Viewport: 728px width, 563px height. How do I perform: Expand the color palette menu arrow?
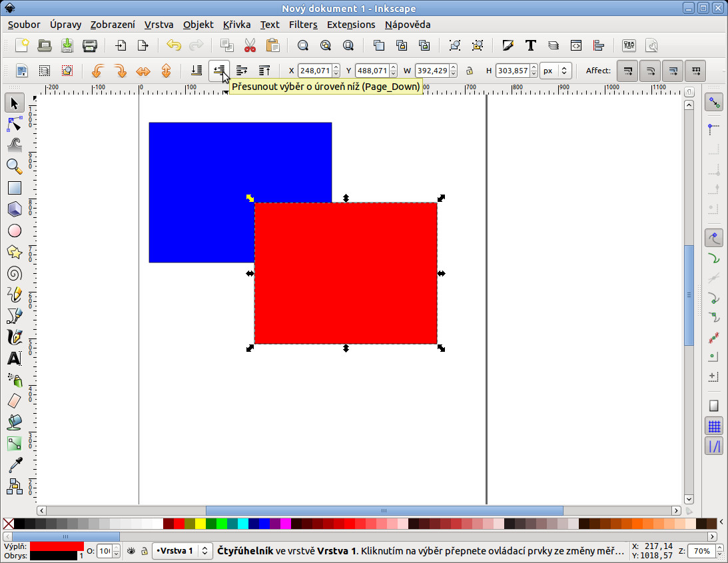(721, 522)
